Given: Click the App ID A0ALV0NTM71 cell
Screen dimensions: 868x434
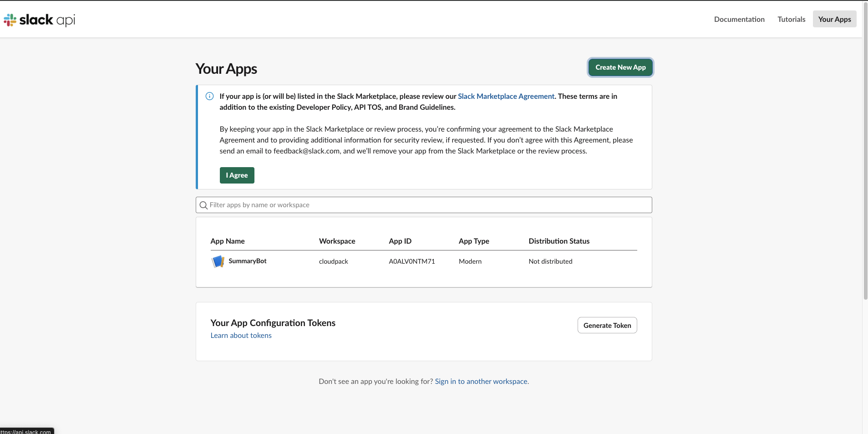Looking at the screenshot, I should coord(411,261).
